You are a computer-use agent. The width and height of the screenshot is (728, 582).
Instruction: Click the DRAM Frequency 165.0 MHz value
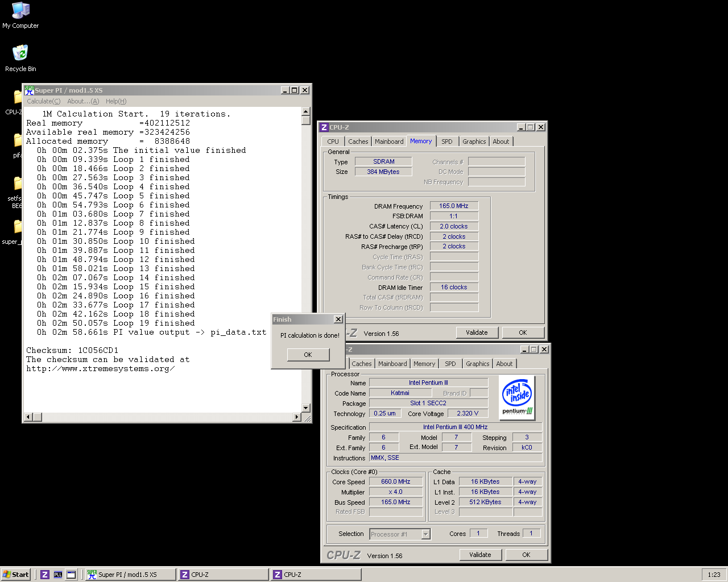click(x=454, y=206)
